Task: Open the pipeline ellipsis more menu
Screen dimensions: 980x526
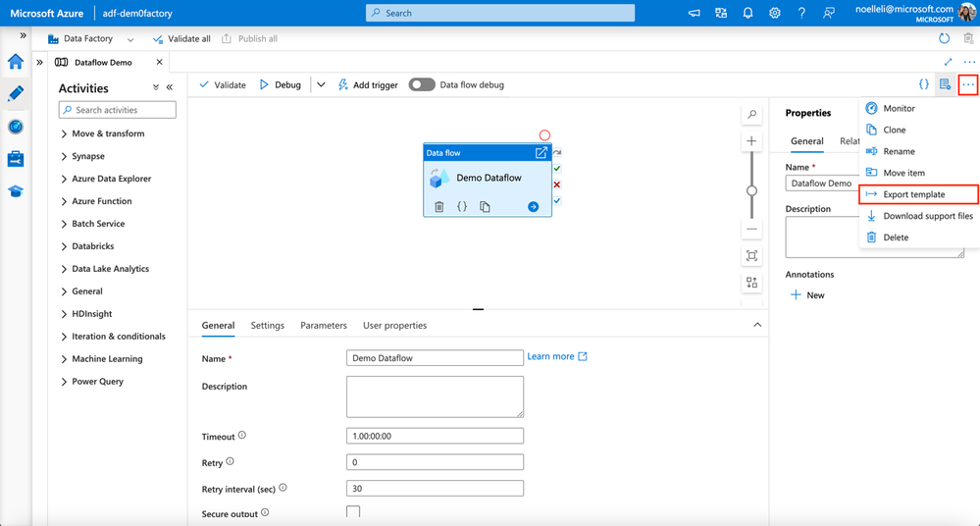Action: pos(967,84)
